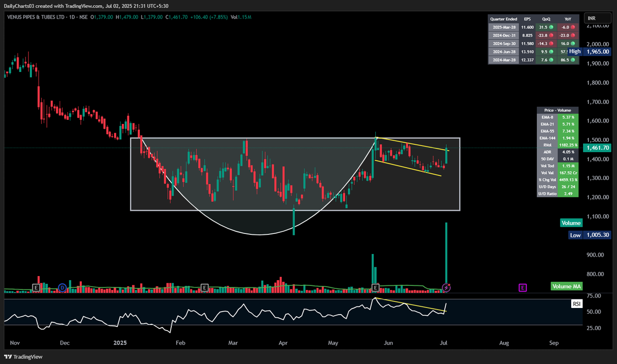This screenshot has height=364, width=617.
Task: Open the INR currency selector
Action: point(597,19)
